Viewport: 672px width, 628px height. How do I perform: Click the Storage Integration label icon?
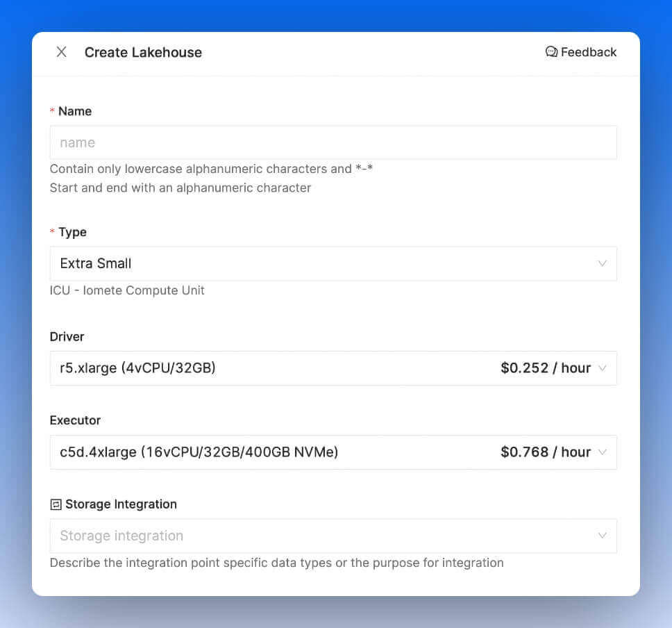(x=56, y=504)
